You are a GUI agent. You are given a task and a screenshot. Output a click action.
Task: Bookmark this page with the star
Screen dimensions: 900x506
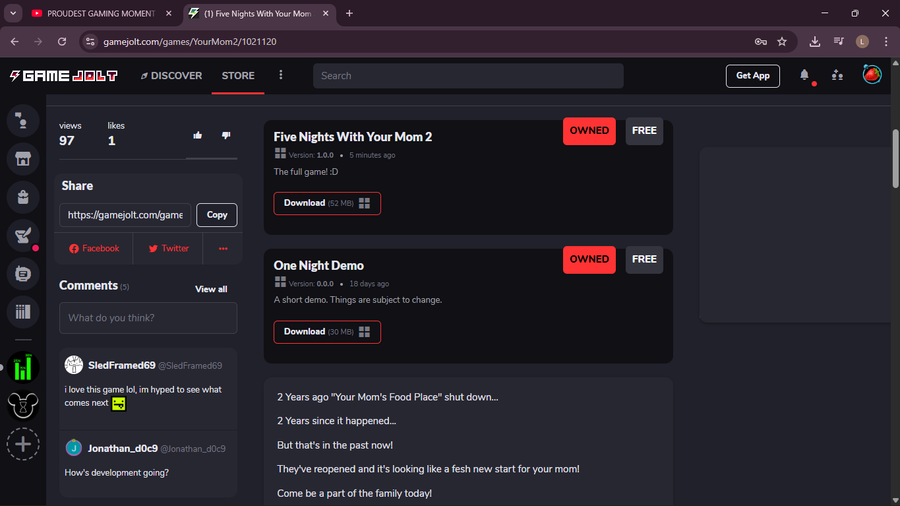click(782, 41)
